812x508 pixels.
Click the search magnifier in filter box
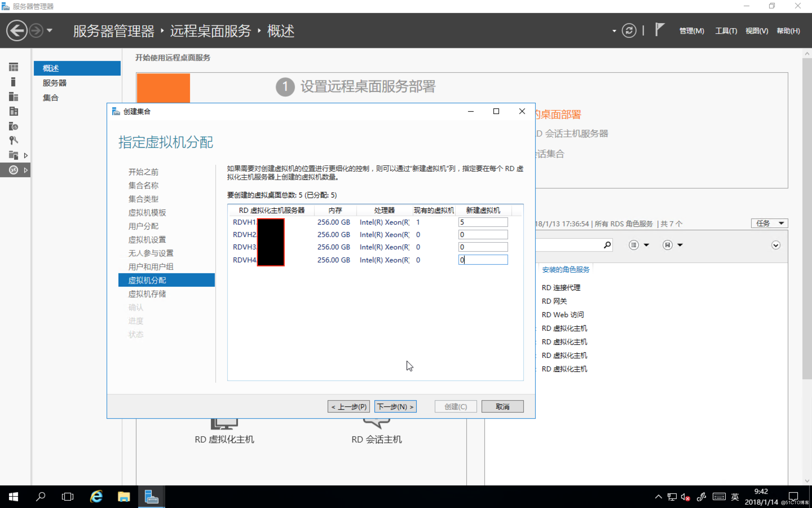click(x=607, y=245)
